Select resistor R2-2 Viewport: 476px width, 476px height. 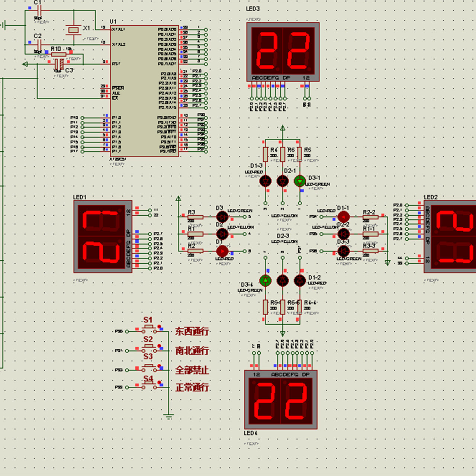point(370,217)
